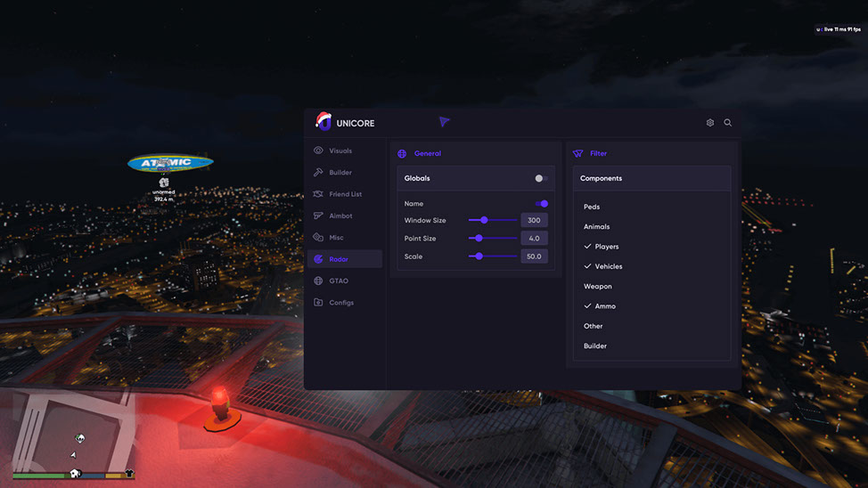The image size is (868, 488).
Task: Open the Configs folder icon
Action: click(318, 302)
